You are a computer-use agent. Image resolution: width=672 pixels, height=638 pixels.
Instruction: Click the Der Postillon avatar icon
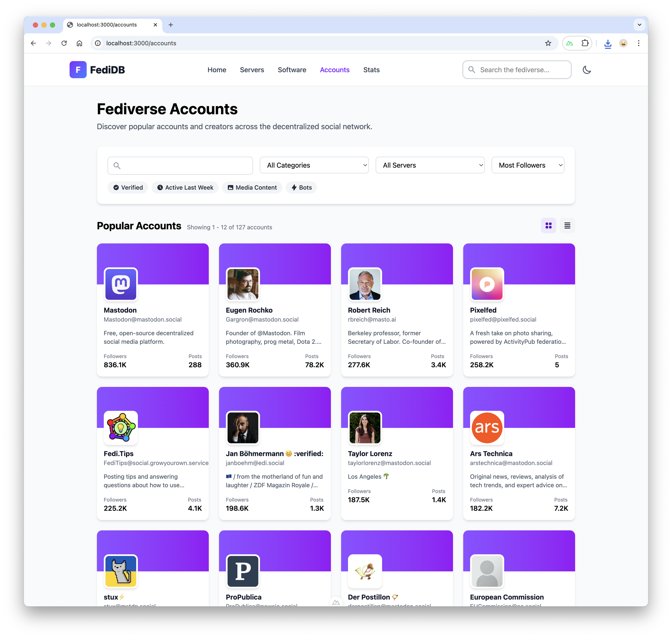pyautogui.click(x=365, y=571)
